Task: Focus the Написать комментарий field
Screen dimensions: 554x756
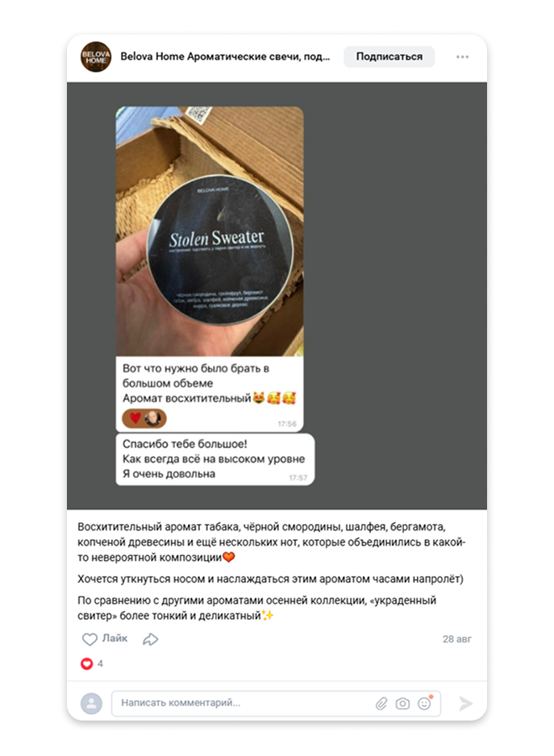Action: point(276,704)
